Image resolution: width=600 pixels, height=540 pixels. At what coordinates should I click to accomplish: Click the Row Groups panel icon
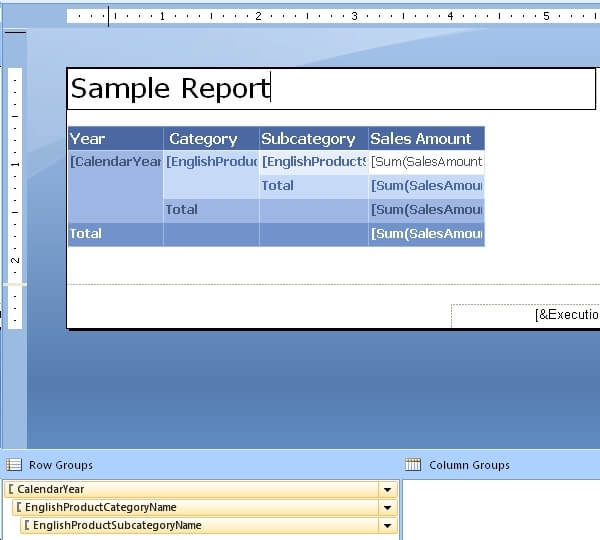(14, 465)
